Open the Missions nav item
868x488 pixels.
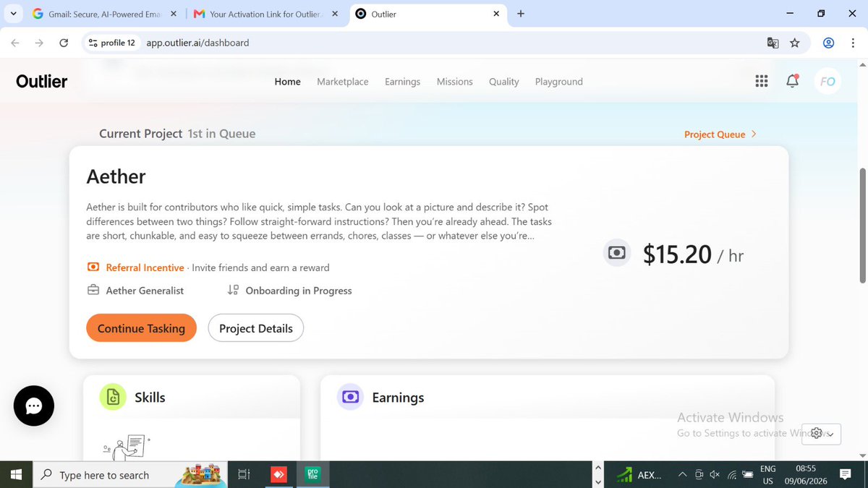pyautogui.click(x=455, y=82)
